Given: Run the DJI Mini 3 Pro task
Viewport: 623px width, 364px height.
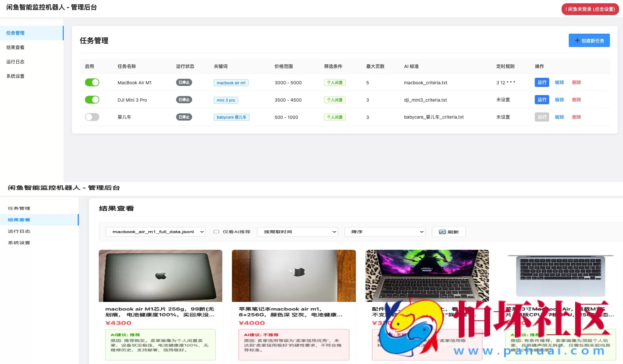Looking at the screenshot, I should 542,100.
